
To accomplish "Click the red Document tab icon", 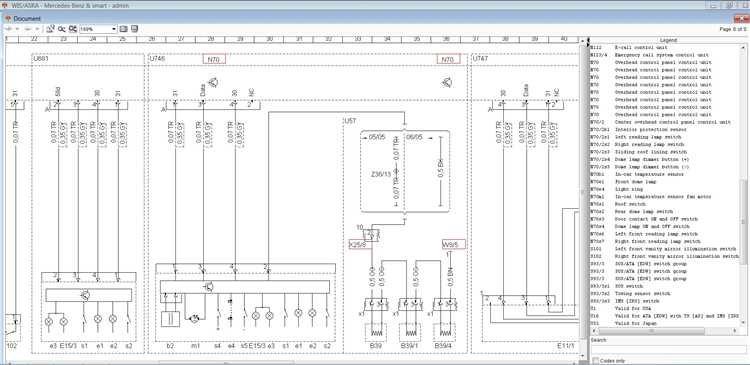I will click(8, 19).
